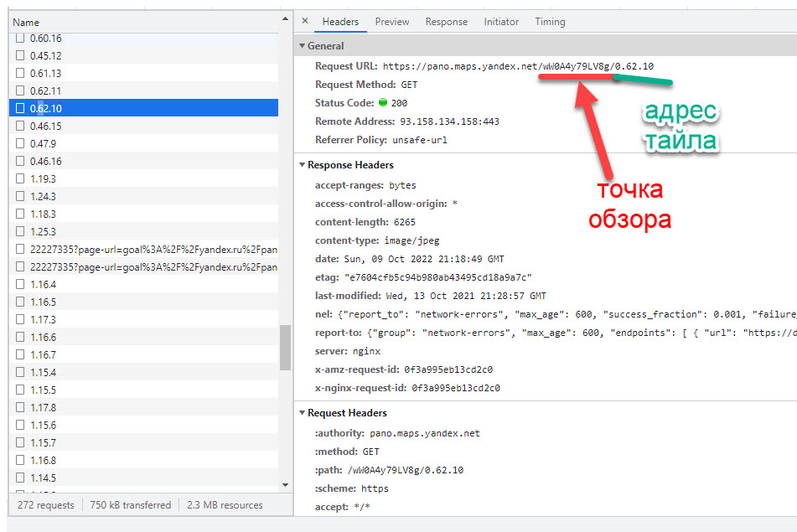
Task: Switch to the Preview tab
Action: [x=392, y=22]
